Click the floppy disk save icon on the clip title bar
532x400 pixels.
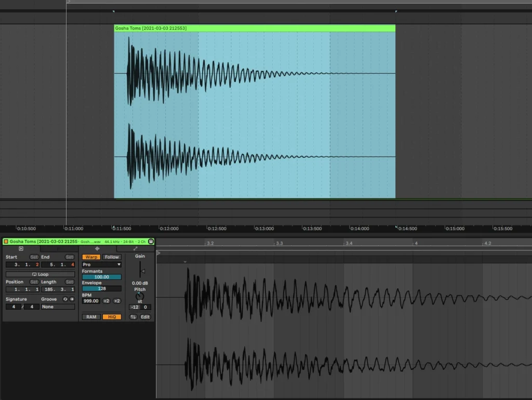pos(151,242)
